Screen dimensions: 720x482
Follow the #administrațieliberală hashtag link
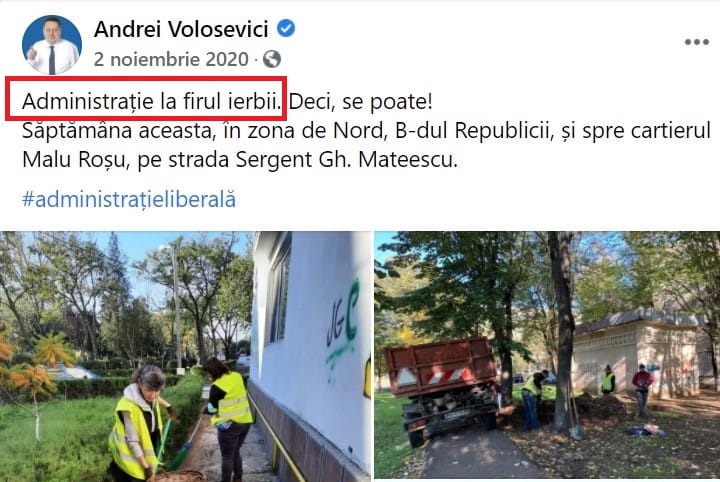pos(129,200)
